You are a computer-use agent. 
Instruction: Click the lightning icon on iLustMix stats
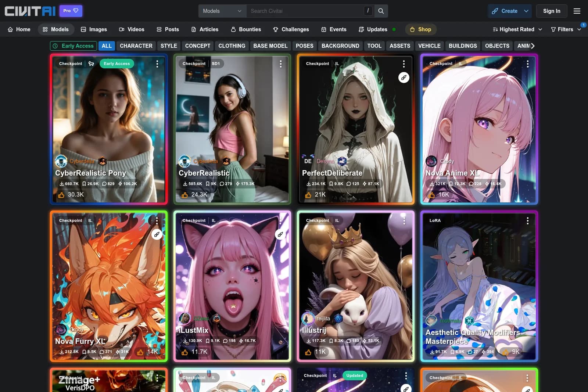click(x=241, y=341)
